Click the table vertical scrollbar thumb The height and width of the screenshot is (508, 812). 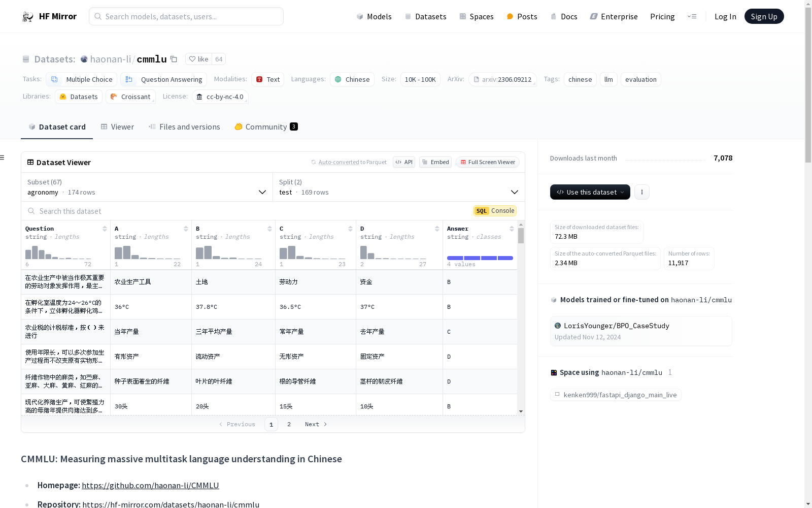[521, 236]
